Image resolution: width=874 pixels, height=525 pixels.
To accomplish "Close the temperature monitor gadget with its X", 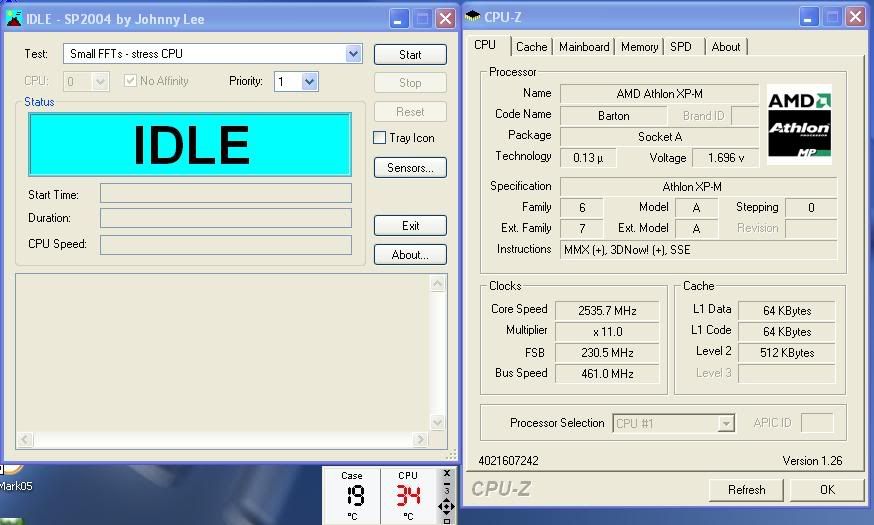I will (446, 473).
